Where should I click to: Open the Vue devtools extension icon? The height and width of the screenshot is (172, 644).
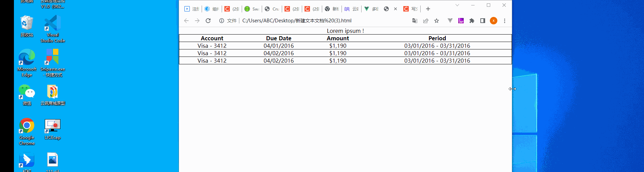coord(450,21)
